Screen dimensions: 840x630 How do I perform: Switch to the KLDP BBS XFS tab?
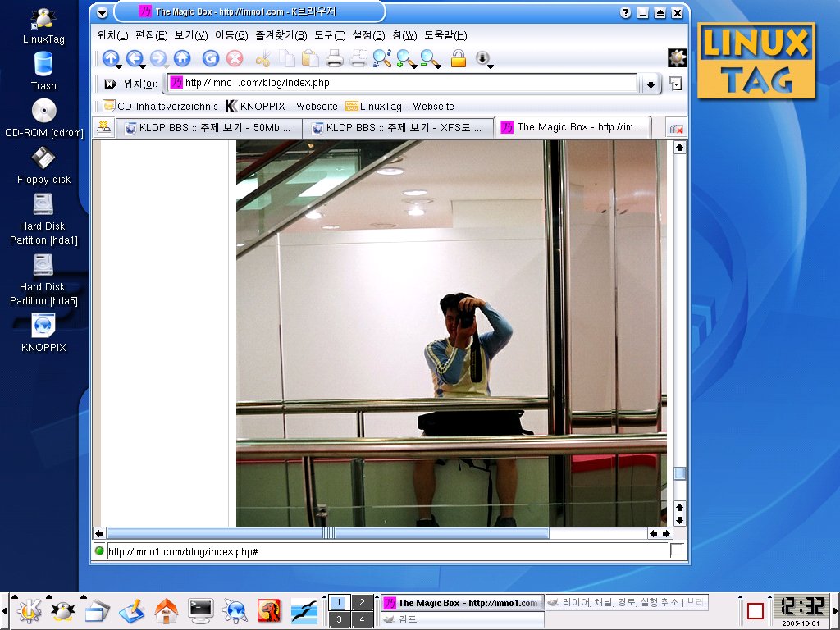[398, 128]
